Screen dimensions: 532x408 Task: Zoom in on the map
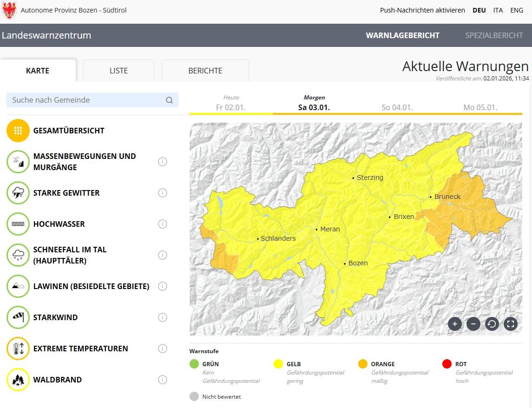pyautogui.click(x=455, y=324)
